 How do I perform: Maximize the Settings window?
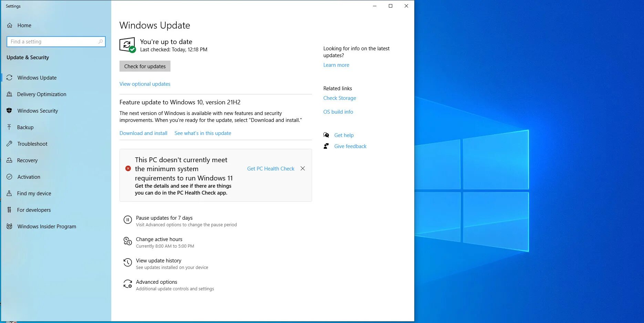coord(391,6)
